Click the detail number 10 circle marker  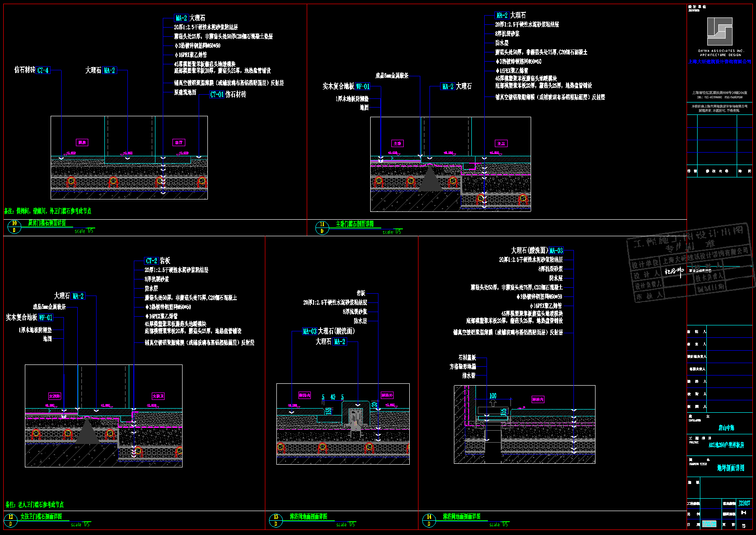14,227
